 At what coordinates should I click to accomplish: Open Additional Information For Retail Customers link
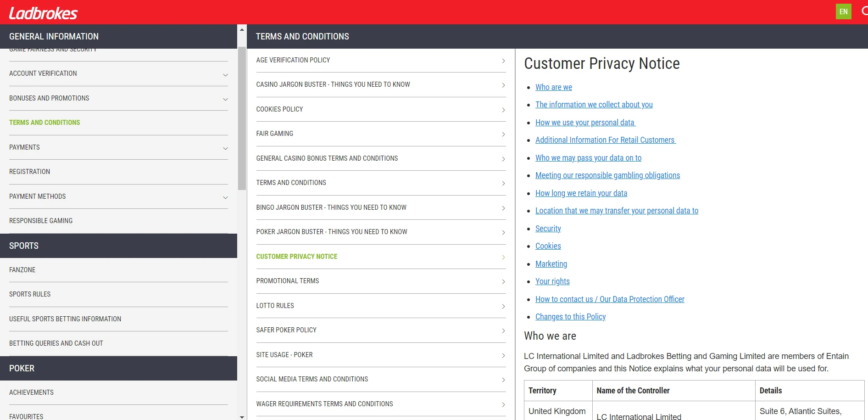(x=606, y=140)
